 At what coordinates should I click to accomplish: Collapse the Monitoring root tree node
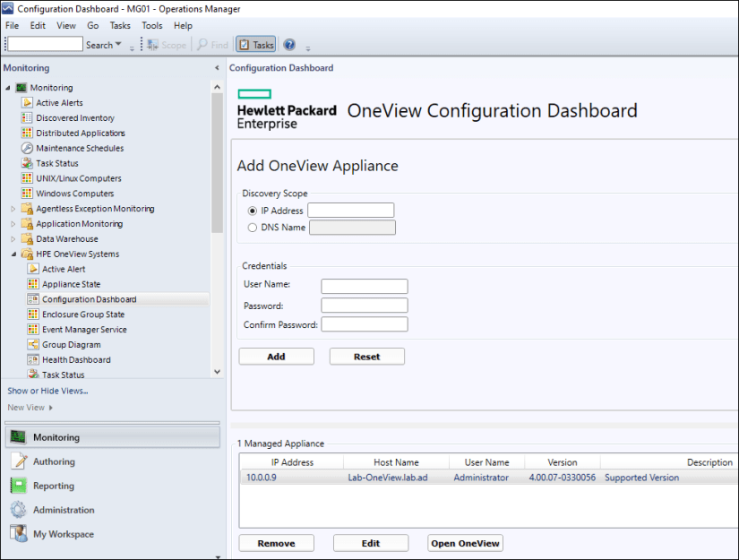coord(8,88)
